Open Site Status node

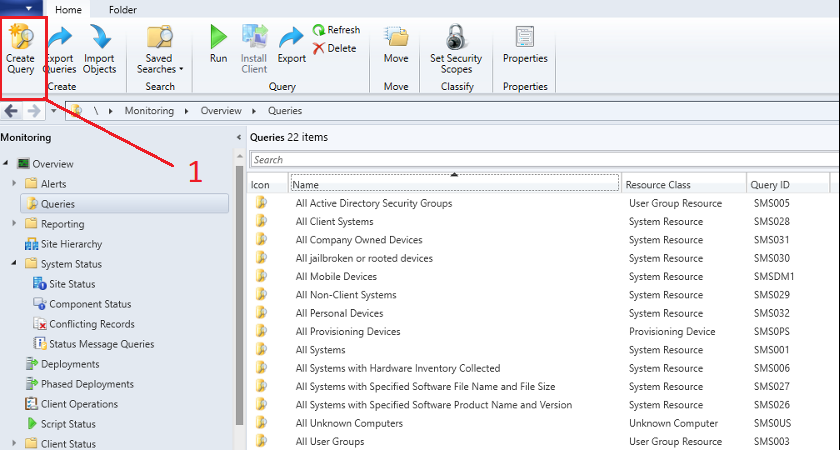click(72, 284)
